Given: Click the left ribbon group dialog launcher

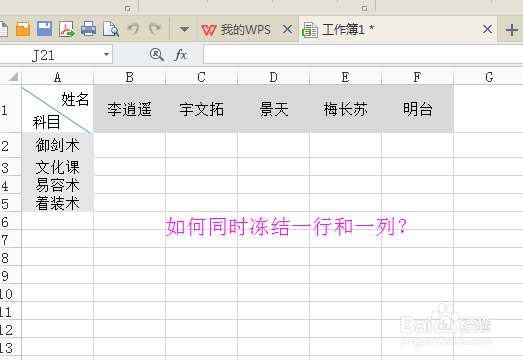Looking at the screenshot, I should (x=127, y=8).
